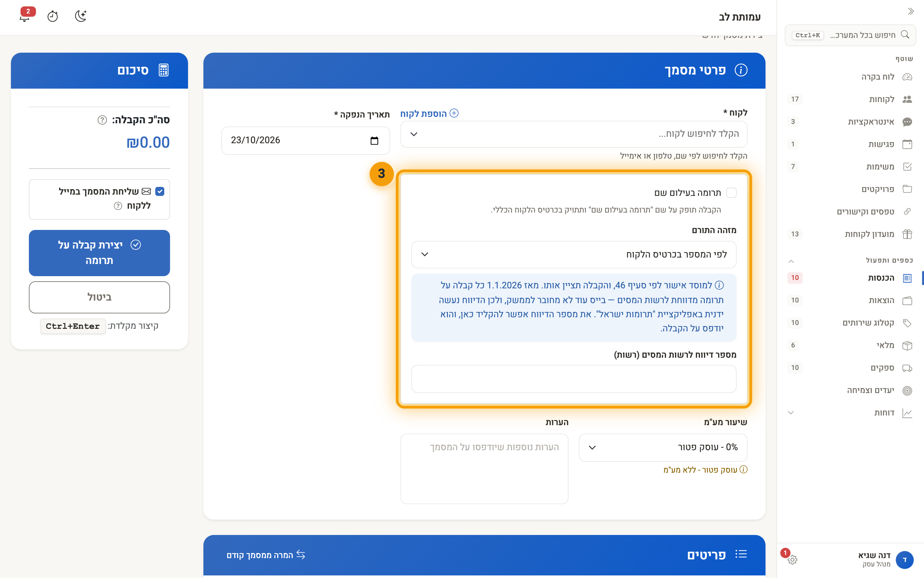Click user avatar ד in sidebar
The height and width of the screenshot is (578, 924).
click(904, 560)
